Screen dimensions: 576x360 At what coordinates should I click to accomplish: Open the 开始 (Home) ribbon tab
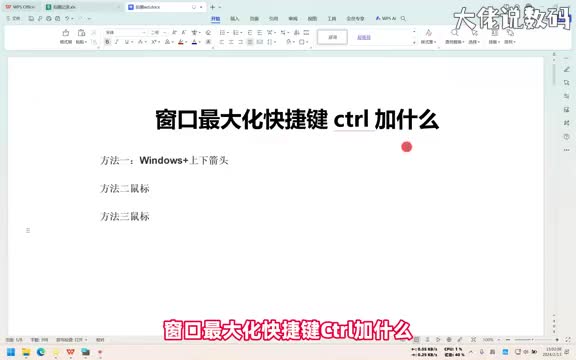click(x=215, y=18)
